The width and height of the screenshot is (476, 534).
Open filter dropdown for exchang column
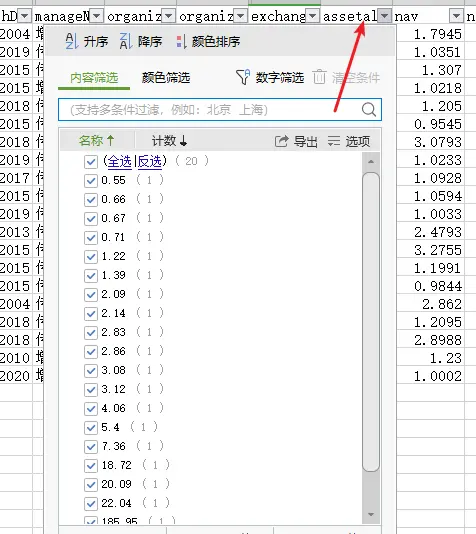click(x=313, y=16)
